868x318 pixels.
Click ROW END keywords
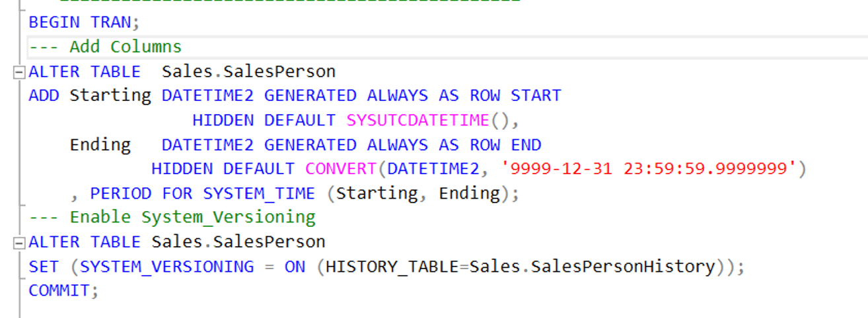pos(505,144)
